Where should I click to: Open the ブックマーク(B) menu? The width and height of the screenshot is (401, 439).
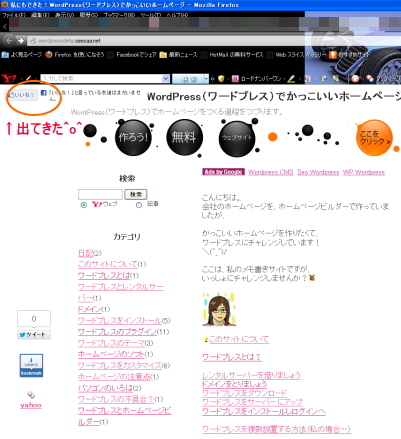pos(119,15)
